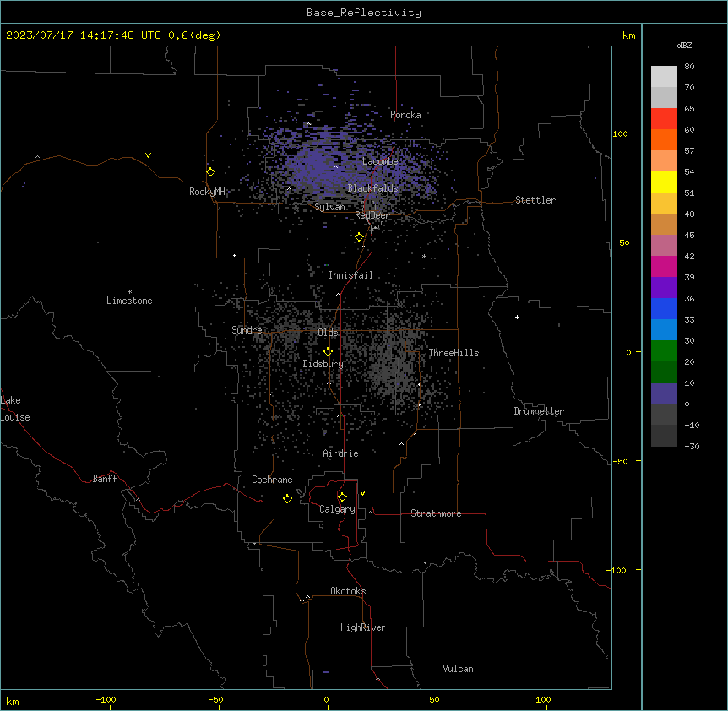Click the yellow V marker northwest of RockyMH
The height and width of the screenshot is (711, 728).
[x=148, y=155]
